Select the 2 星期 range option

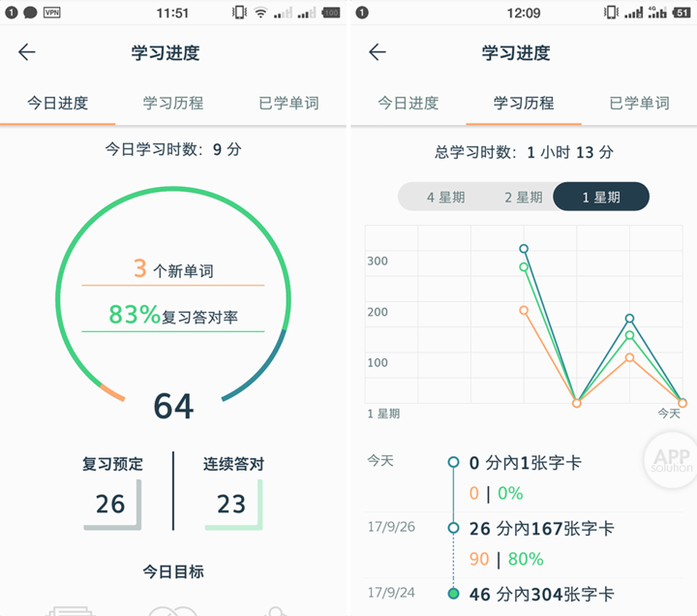[523, 197]
